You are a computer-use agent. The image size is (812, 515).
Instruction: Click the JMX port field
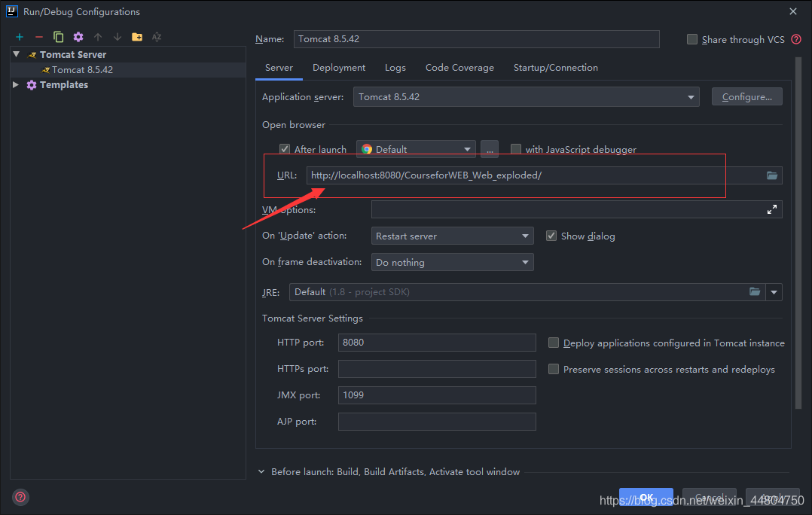(x=437, y=395)
